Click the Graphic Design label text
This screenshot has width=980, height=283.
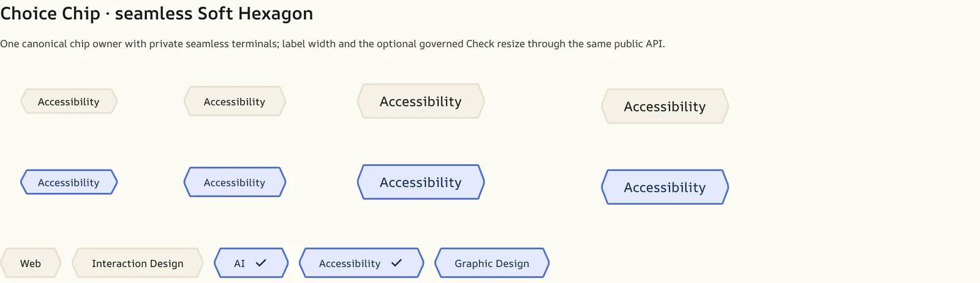tap(492, 263)
